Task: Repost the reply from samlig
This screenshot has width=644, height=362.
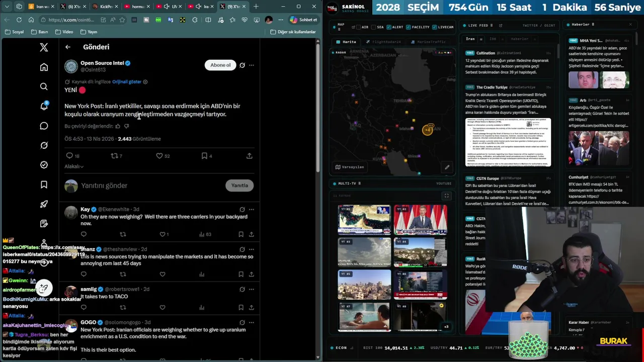Action: click(123, 307)
